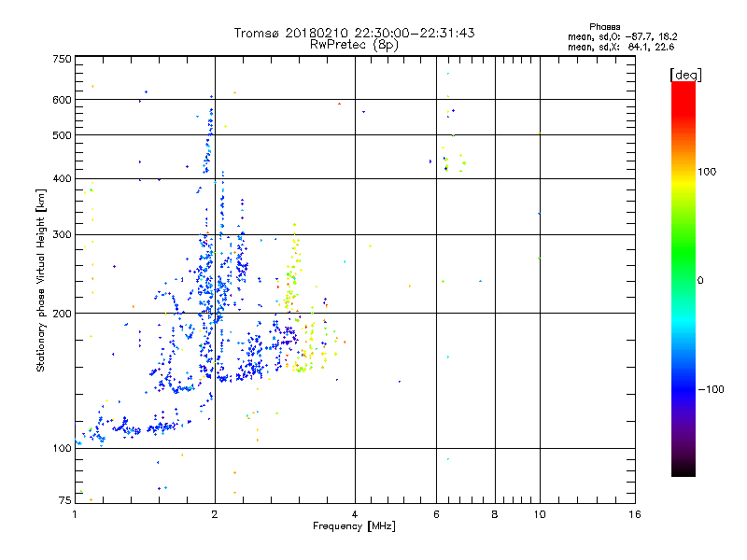Click the "[deg]" colorbar unit label

(x=685, y=75)
